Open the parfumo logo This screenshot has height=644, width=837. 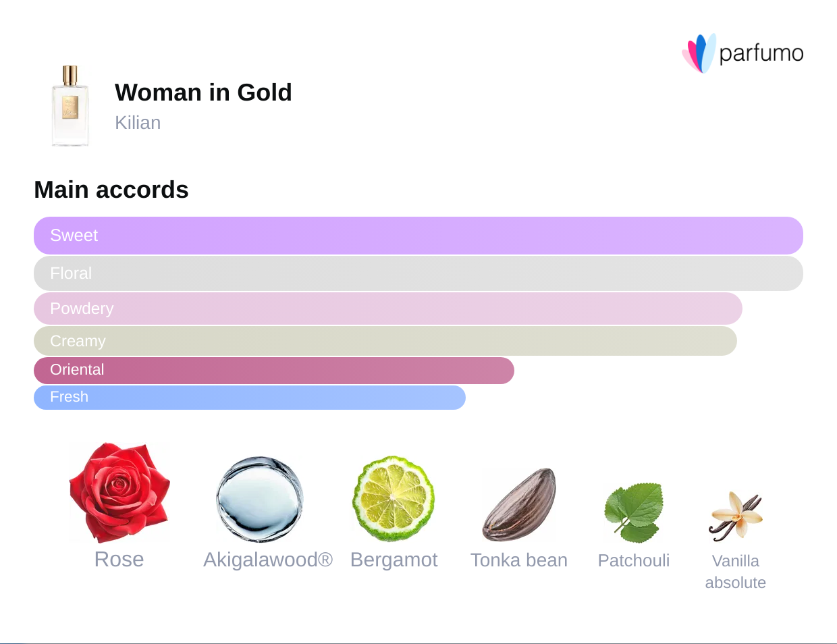pyautogui.click(x=742, y=53)
